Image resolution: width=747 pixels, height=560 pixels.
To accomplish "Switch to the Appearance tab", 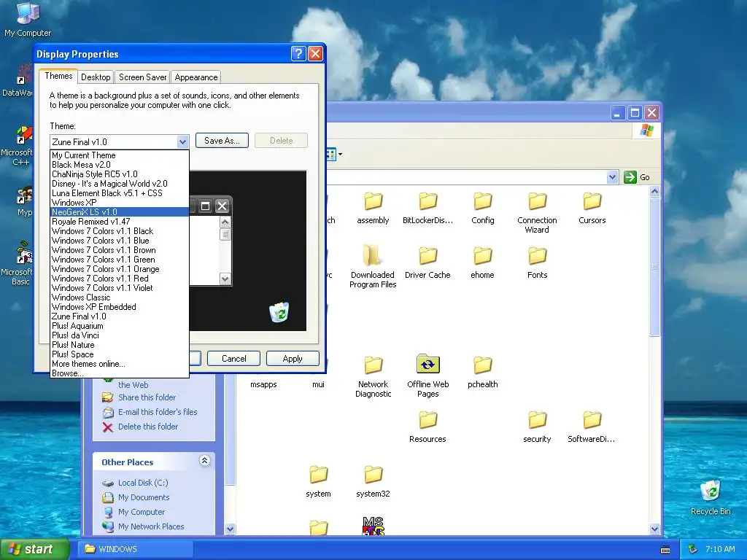I will pyautogui.click(x=196, y=77).
